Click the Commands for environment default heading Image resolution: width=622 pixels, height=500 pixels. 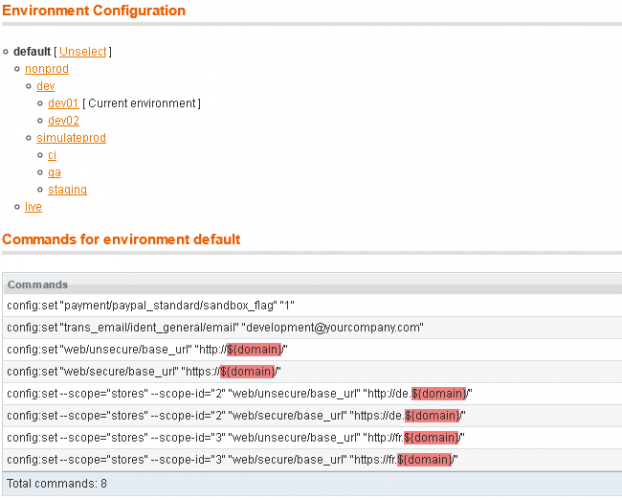pos(121,239)
